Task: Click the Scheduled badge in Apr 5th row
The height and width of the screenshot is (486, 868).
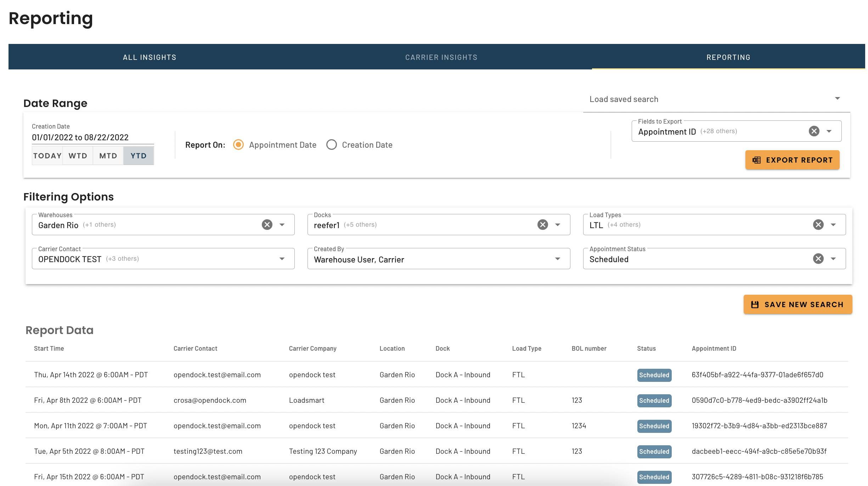Action: 654,452
